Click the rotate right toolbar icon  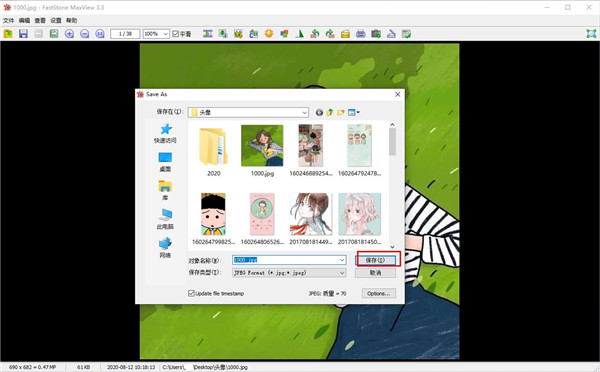330,34
